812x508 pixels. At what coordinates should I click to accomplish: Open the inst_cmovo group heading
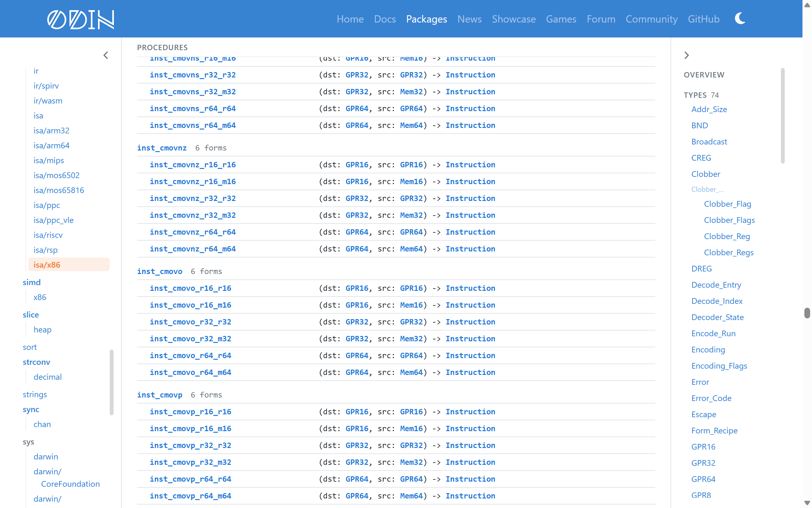[159, 271]
